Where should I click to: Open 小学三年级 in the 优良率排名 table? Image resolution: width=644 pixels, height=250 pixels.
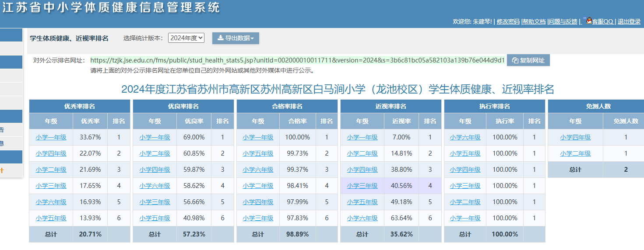[155, 202]
